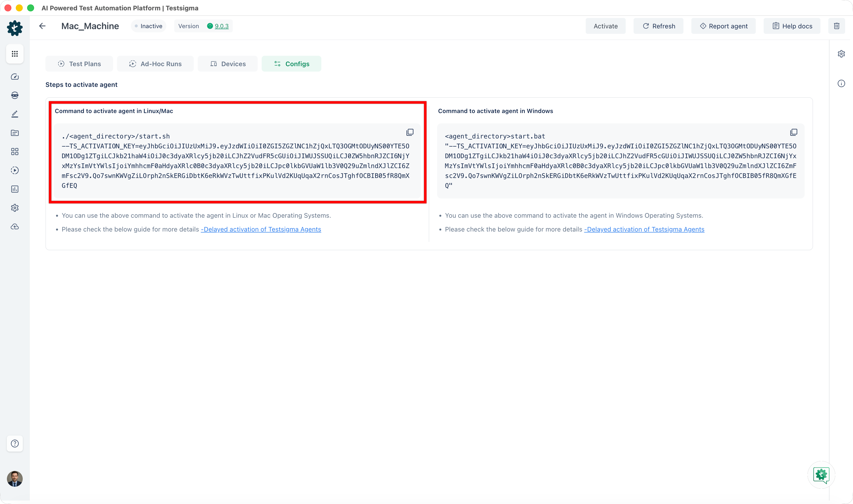This screenshot has height=504, width=853.
Task: Open the four-squares add-ons icon in the sidebar
Action: [15, 152]
